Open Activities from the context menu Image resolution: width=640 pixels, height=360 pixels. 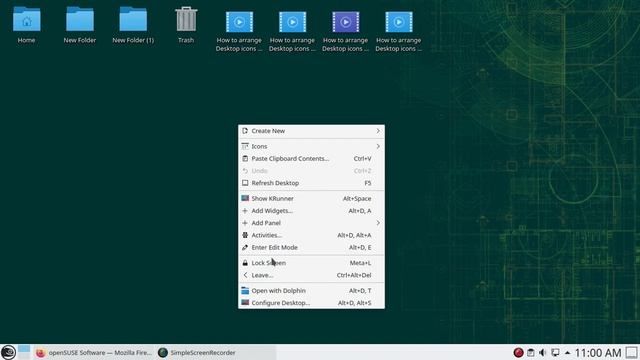click(x=311, y=235)
